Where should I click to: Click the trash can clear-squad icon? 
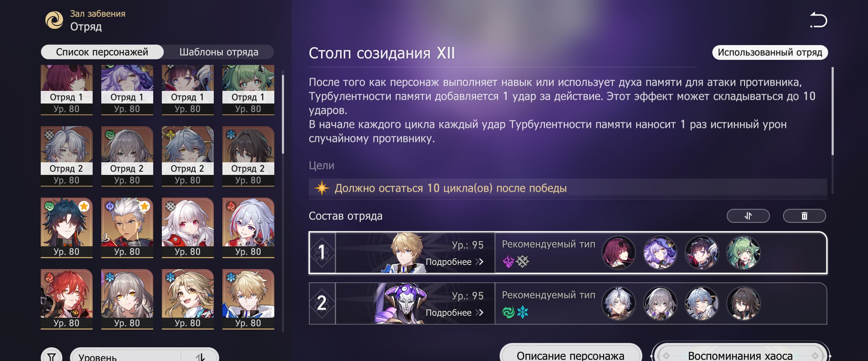(x=804, y=216)
